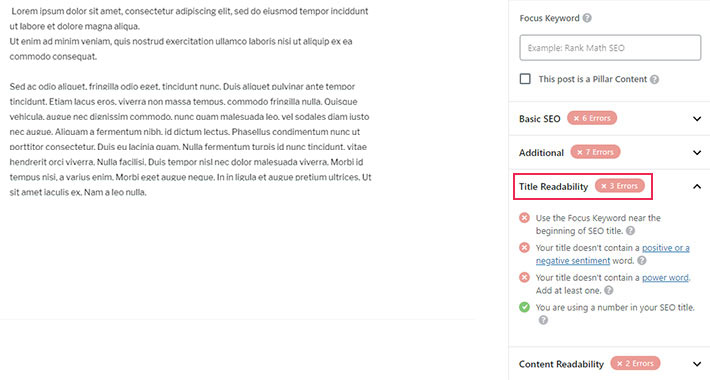Collapse the Title Readability section chevron
Image resolution: width=710 pixels, height=380 pixels.
(x=697, y=187)
